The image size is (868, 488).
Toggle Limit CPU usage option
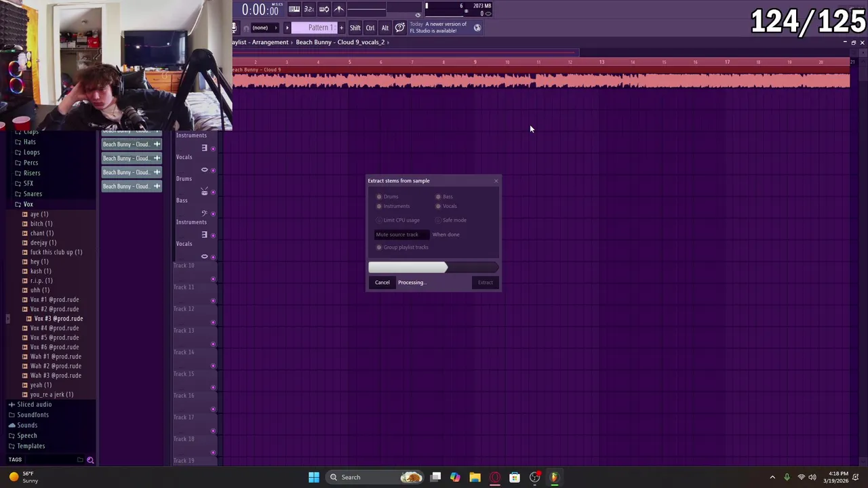(x=379, y=220)
